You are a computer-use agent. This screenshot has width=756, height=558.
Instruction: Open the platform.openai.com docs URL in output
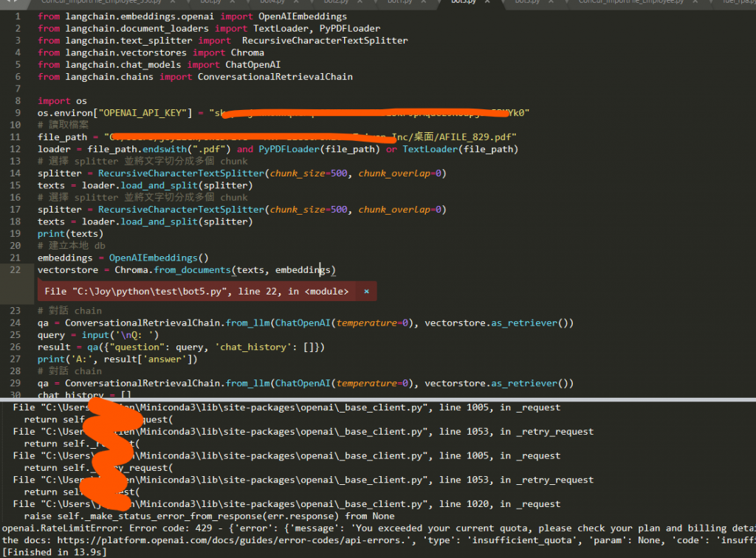231,540
